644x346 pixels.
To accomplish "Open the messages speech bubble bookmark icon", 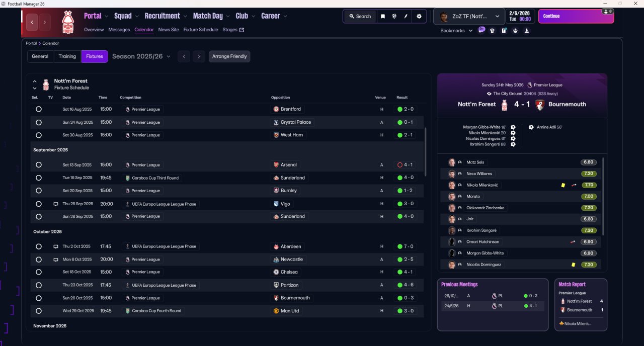I will [x=481, y=30].
